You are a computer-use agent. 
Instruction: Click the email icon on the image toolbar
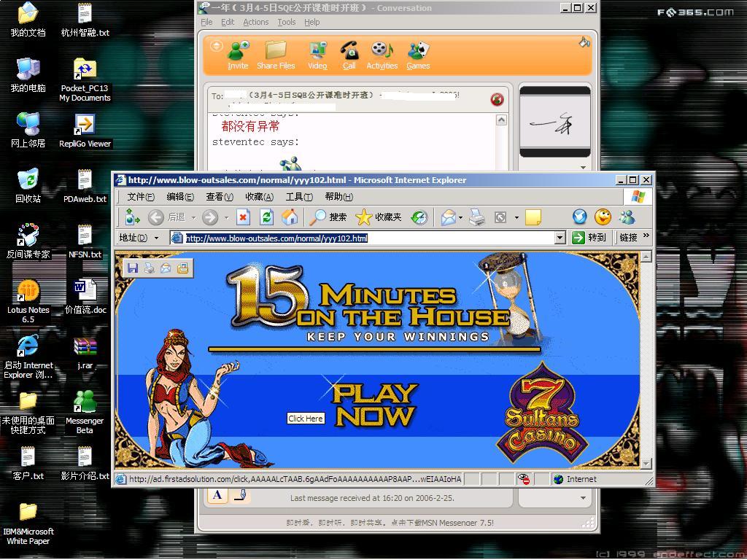(x=166, y=268)
